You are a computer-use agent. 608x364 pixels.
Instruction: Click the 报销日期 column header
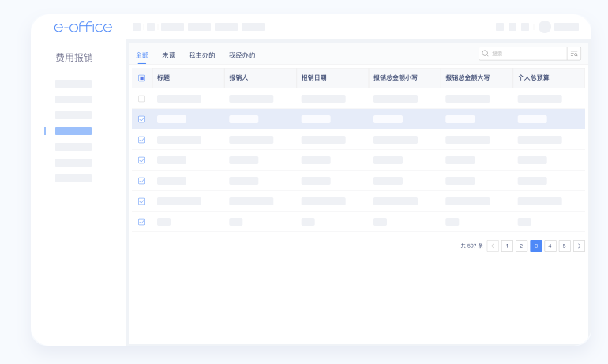pyautogui.click(x=316, y=78)
